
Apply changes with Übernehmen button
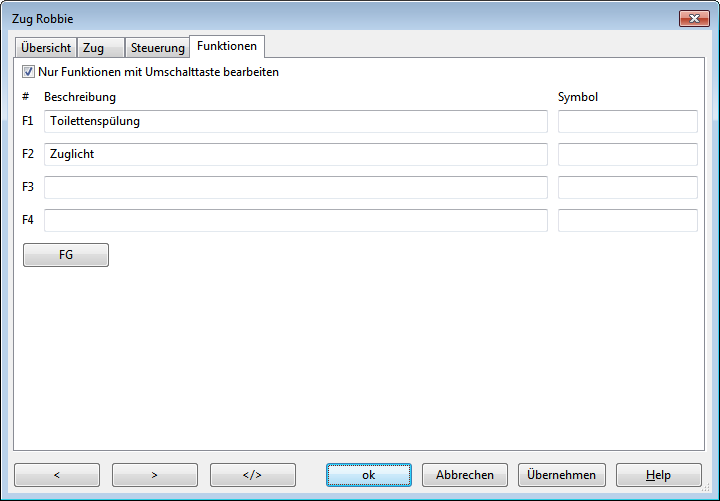point(562,475)
